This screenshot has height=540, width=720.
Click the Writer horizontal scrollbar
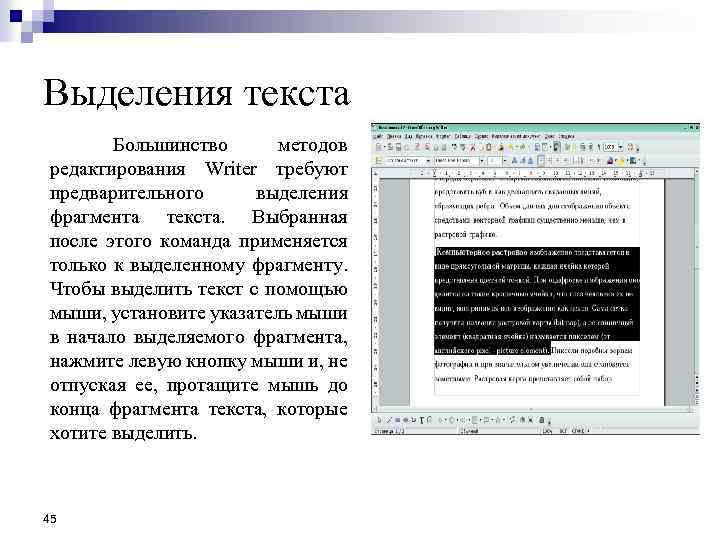point(533,409)
